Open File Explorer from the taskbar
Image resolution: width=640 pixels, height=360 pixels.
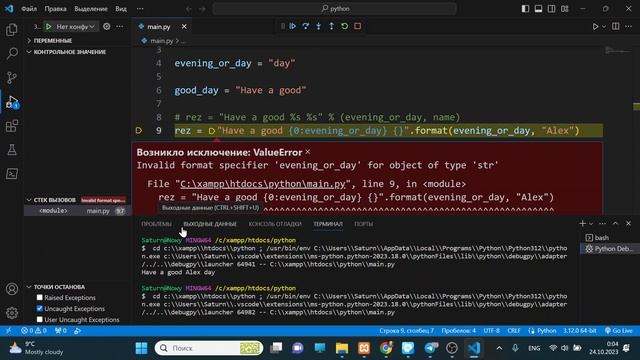coord(342,348)
